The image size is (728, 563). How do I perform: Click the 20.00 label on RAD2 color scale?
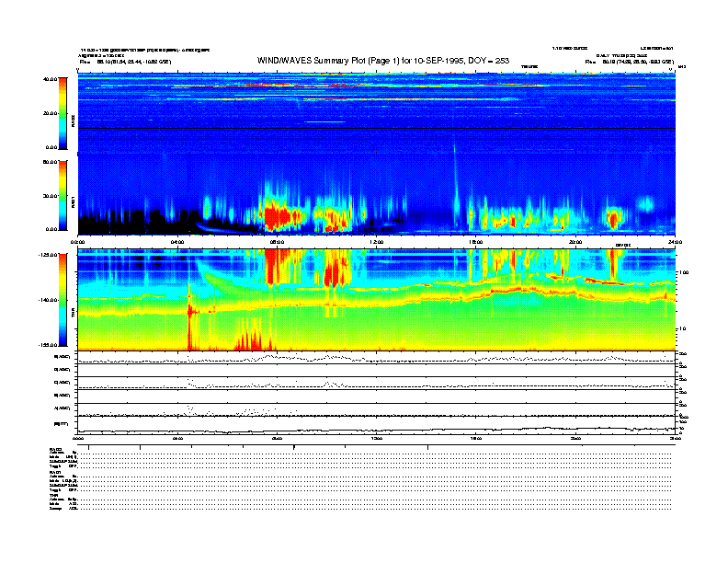tap(50, 113)
